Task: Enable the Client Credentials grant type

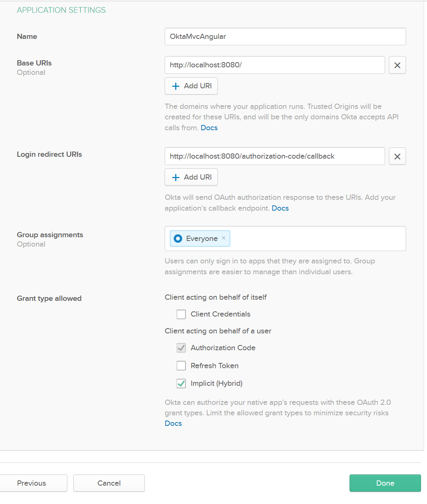Action: 181,314
